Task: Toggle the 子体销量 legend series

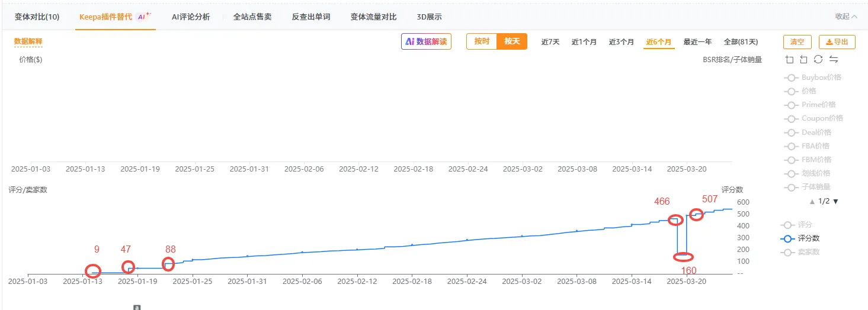Action: (x=808, y=187)
